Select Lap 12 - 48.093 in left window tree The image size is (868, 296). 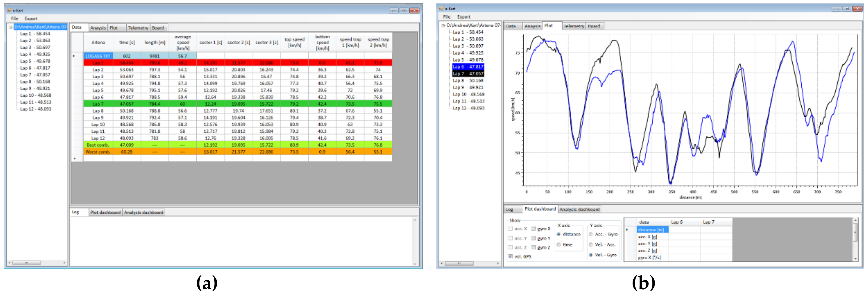point(35,109)
